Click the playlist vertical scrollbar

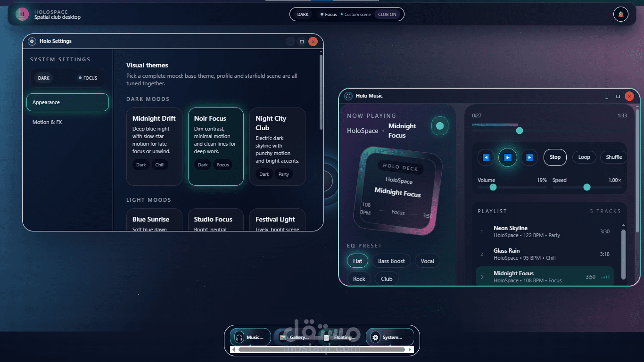click(x=624, y=255)
